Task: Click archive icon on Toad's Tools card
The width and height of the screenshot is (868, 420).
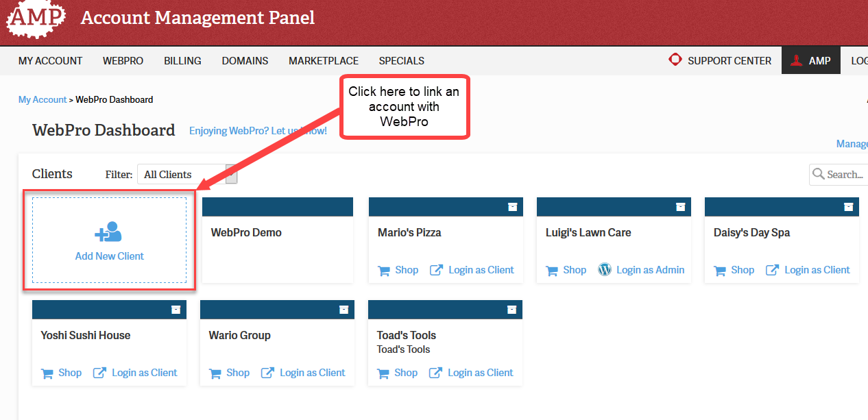Action: pos(511,310)
